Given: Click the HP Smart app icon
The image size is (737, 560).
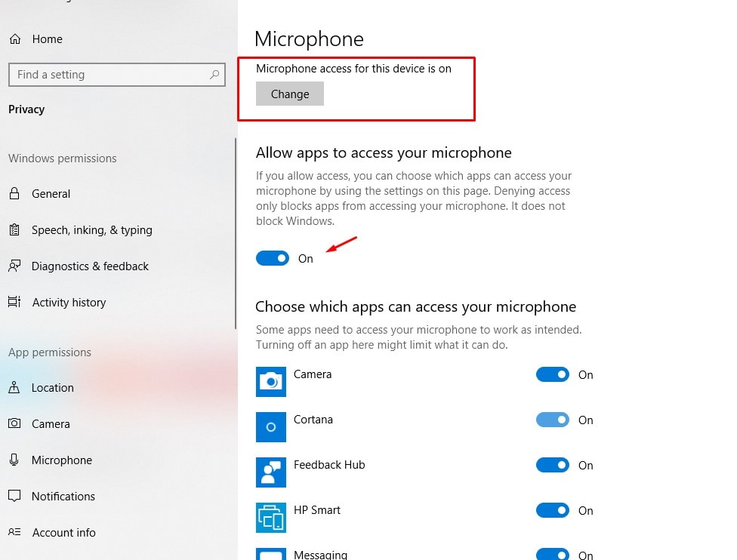Looking at the screenshot, I should pyautogui.click(x=271, y=518).
